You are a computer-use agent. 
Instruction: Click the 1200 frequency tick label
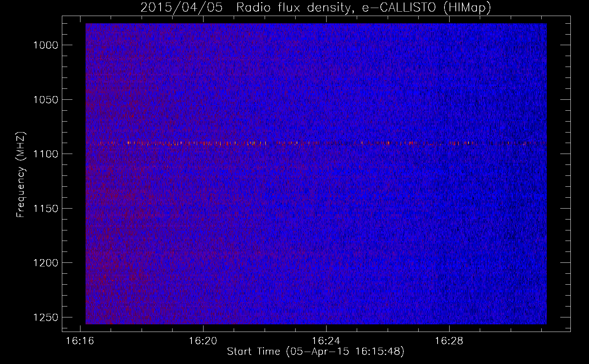point(46,263)
